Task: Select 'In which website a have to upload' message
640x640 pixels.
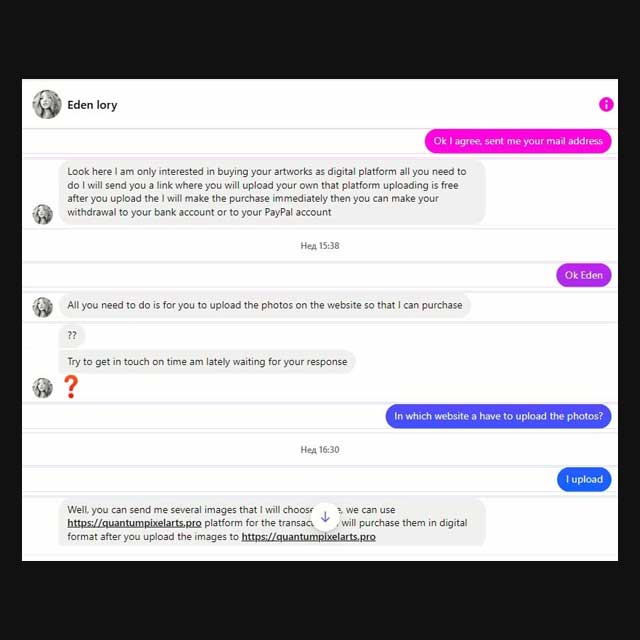Action: tap(498, 416)
